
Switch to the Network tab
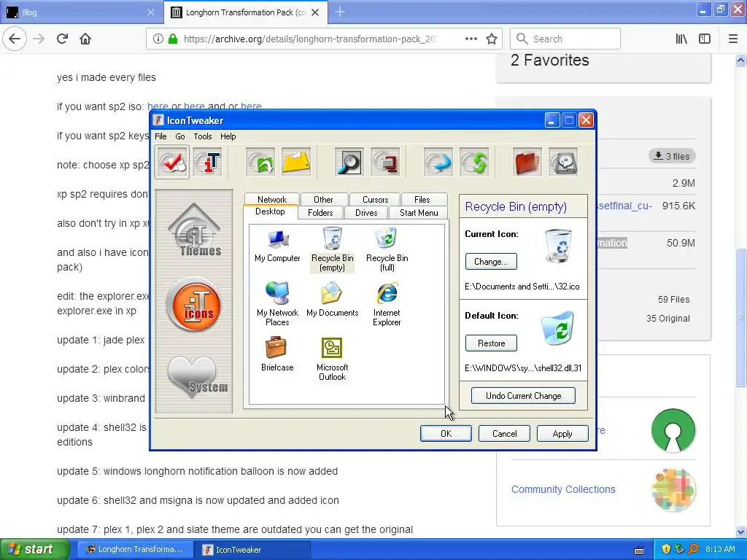tap(272, 199)
